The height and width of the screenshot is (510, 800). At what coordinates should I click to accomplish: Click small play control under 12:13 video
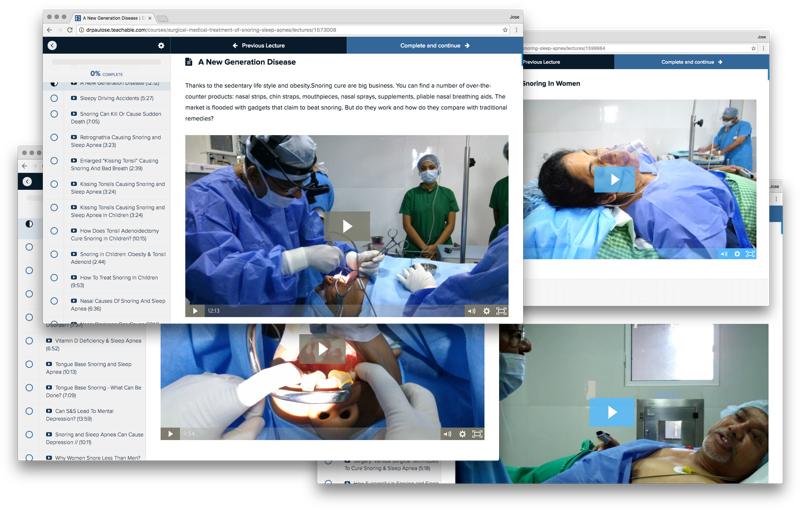click(195, 311)
